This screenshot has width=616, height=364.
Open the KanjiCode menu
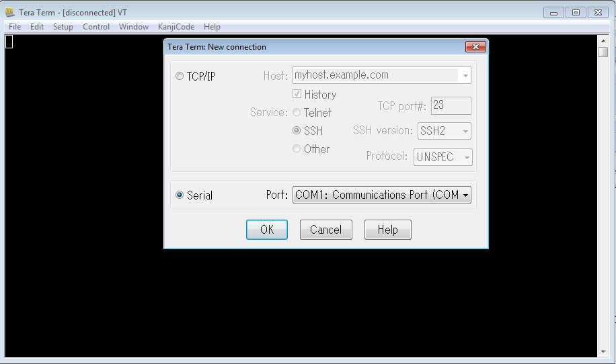click(x=176, y=27)
